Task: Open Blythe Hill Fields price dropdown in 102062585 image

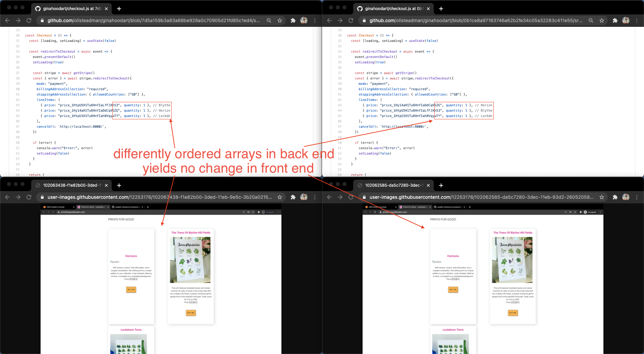Action: point(515,302)
